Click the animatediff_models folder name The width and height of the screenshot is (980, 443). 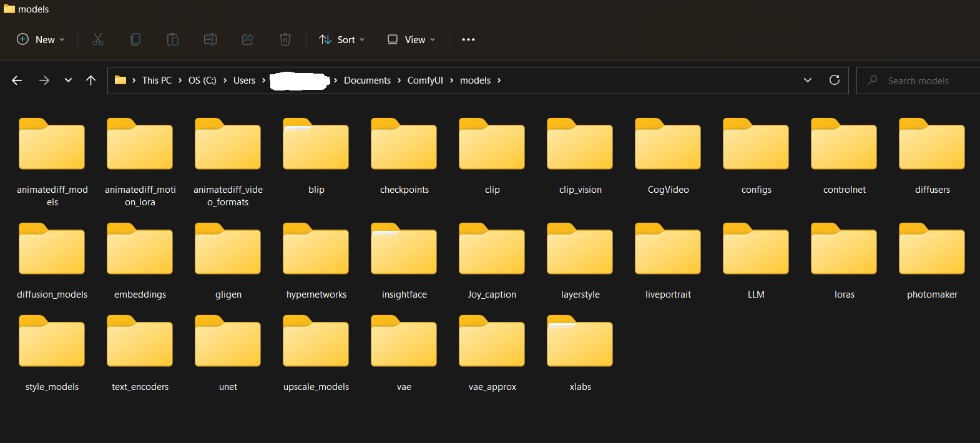pyautogui.click(x=52, y=196)
